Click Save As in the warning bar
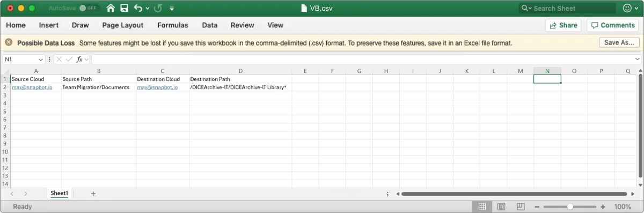Viewport: 644px width, 213px height. 619,43
